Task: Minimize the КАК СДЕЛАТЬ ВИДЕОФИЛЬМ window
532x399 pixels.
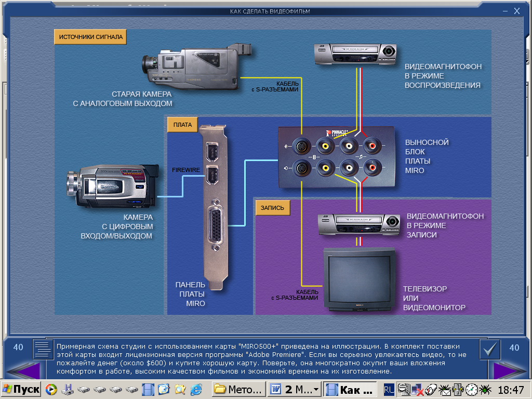Action: (x=505, y=11)
